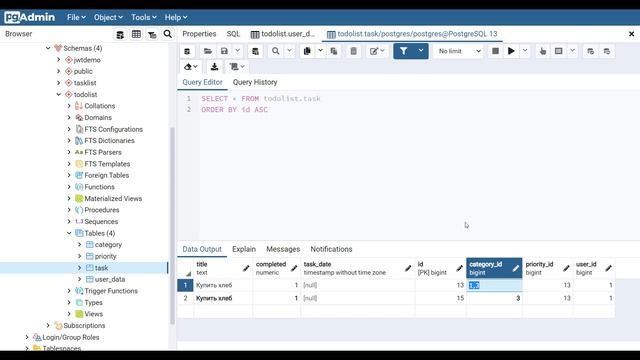
Task: Select row 1 in the data grid
Action: click(185, 285)
